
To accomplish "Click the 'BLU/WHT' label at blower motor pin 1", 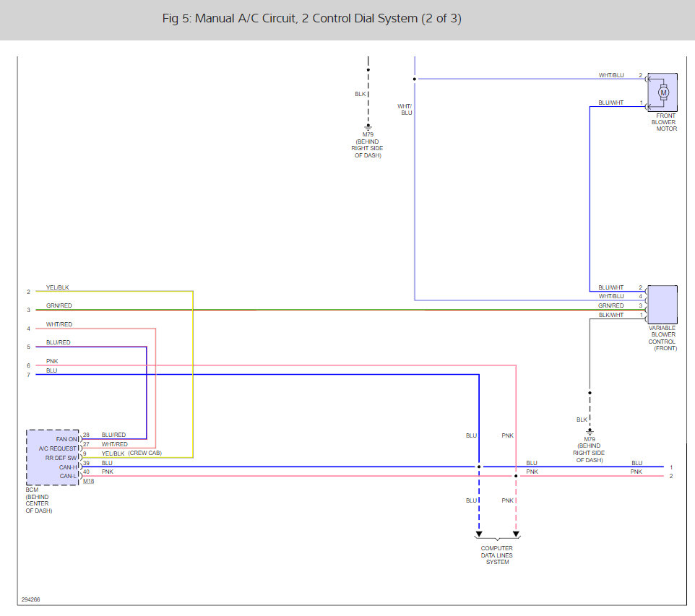I will point(610,103).
